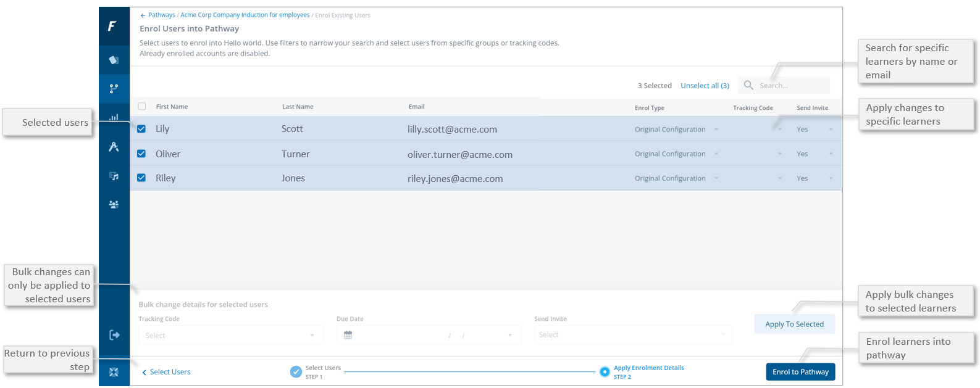This screenshot has width=980, height=388.
Task: Click Unselect all (3) link
Action: click(705, 86)
